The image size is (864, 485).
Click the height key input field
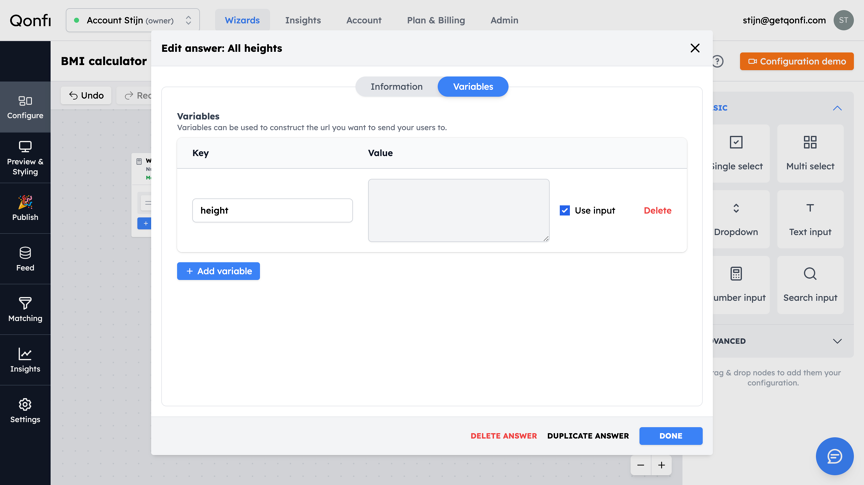(x=272, y=211)
